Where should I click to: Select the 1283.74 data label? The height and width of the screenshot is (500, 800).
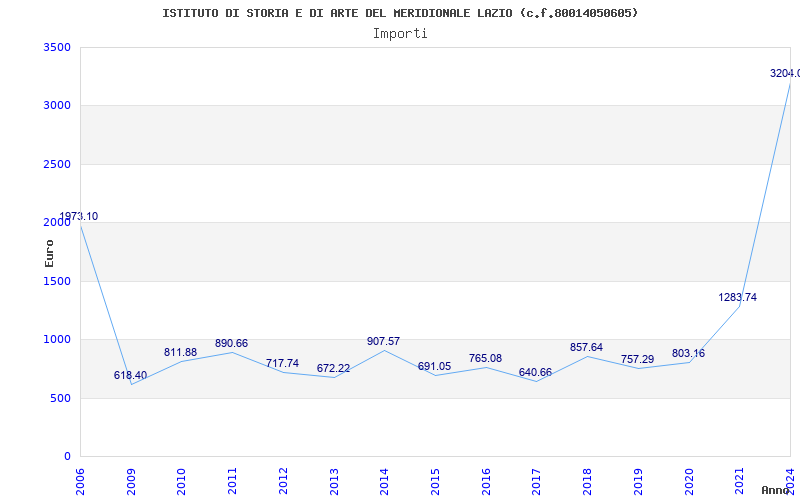[738, 297]
